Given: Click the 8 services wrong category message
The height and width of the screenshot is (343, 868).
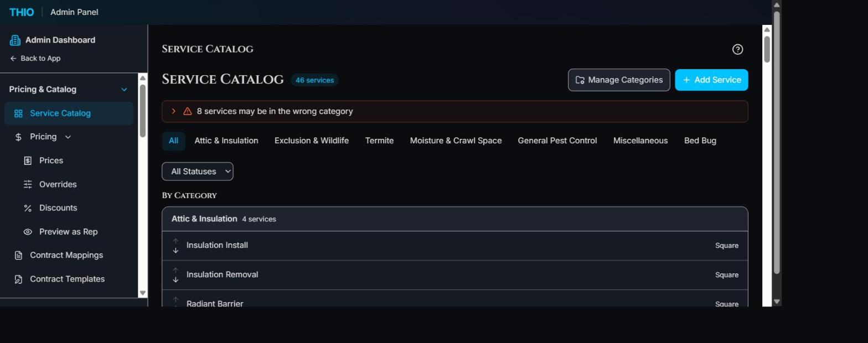Looking at the screenshot, I should (x=275, y=111).
